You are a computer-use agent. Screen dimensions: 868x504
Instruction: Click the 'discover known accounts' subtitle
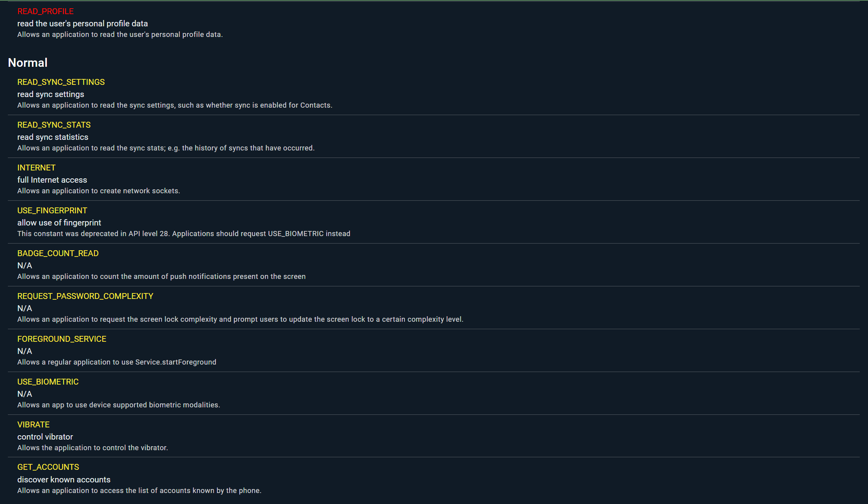coord(64,480)
